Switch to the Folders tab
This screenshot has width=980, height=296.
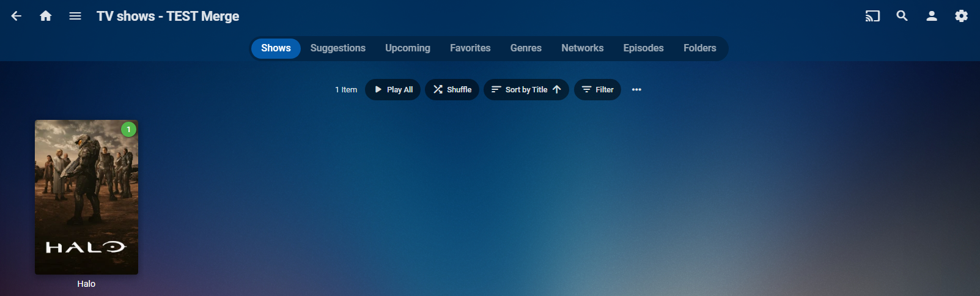click(x=700, y=48)
